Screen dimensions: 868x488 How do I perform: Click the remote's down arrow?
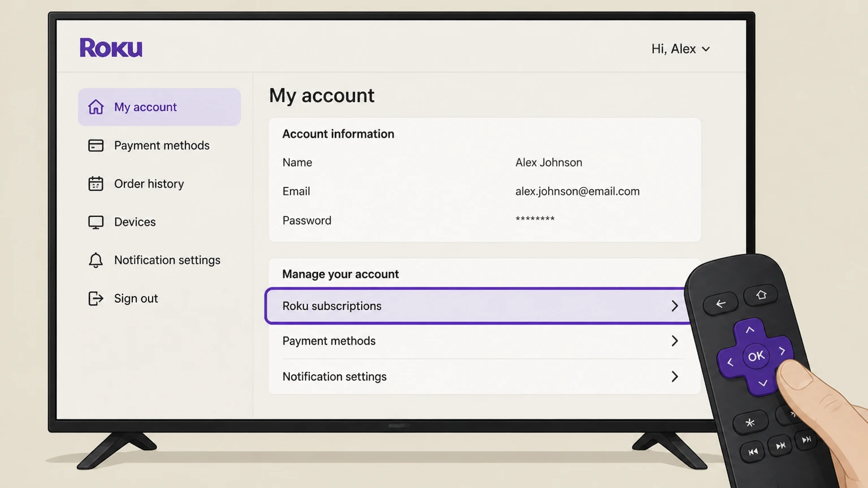762,384
